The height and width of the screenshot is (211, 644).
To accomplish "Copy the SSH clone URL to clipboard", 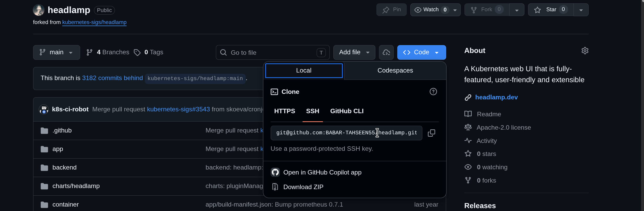I will pos(432,133).
